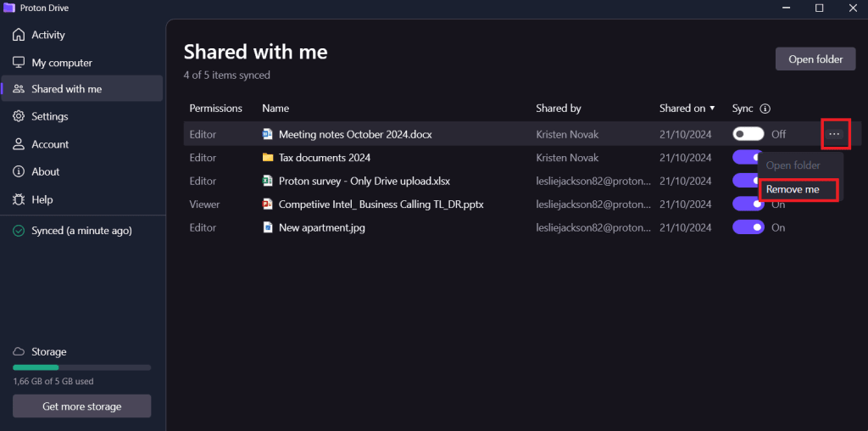Click the Sync info icon

click(x=765, y=109)
